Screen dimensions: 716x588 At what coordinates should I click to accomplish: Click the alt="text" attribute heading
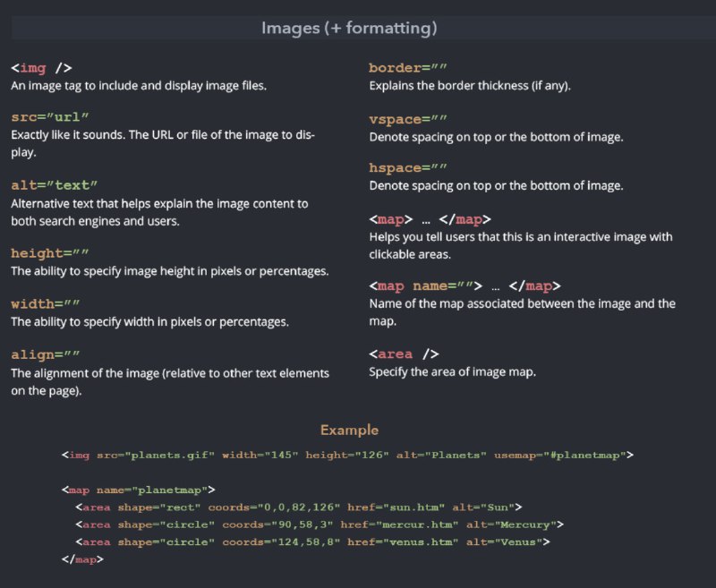click(54, 185)
